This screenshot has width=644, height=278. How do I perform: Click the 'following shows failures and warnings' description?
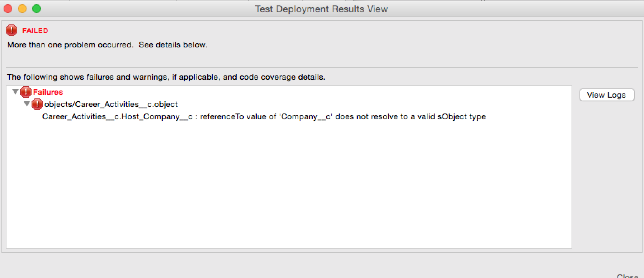pyautogui.click(x=166, y=77)
